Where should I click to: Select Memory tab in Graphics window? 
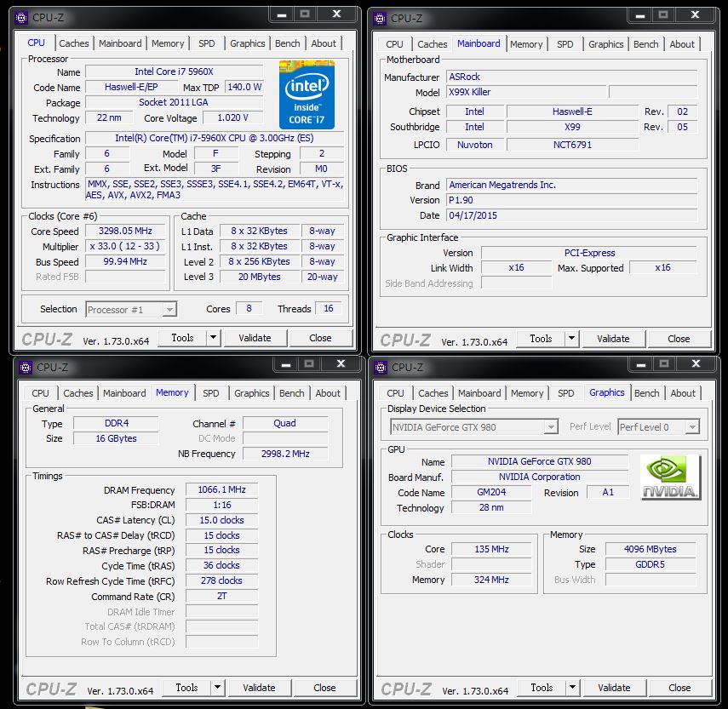pyautogui.click(x=527, y=393)
